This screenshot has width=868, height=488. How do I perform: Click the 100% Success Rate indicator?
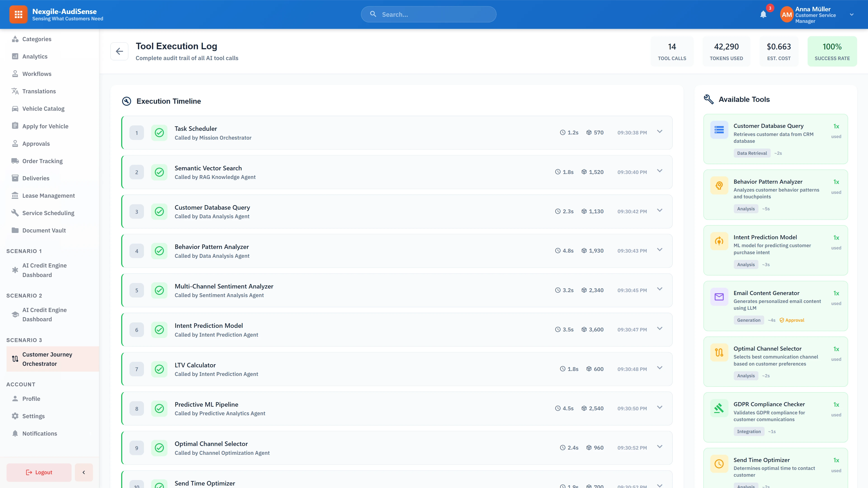point(832,51)
